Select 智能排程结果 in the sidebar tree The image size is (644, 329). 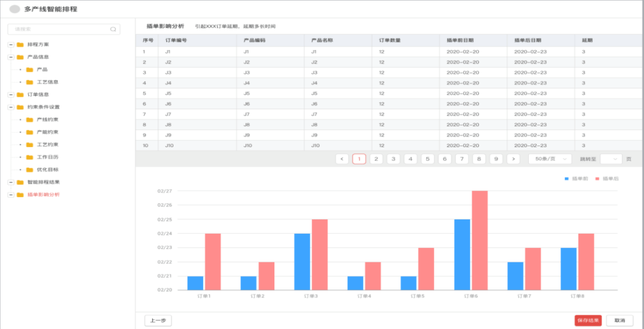(43, 182)
